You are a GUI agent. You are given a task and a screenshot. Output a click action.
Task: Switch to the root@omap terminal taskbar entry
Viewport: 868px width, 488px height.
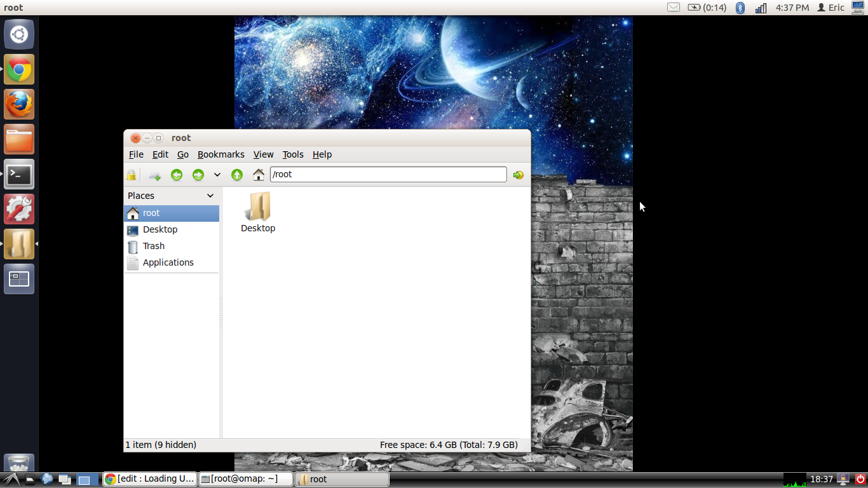click(x=245, y=479)
